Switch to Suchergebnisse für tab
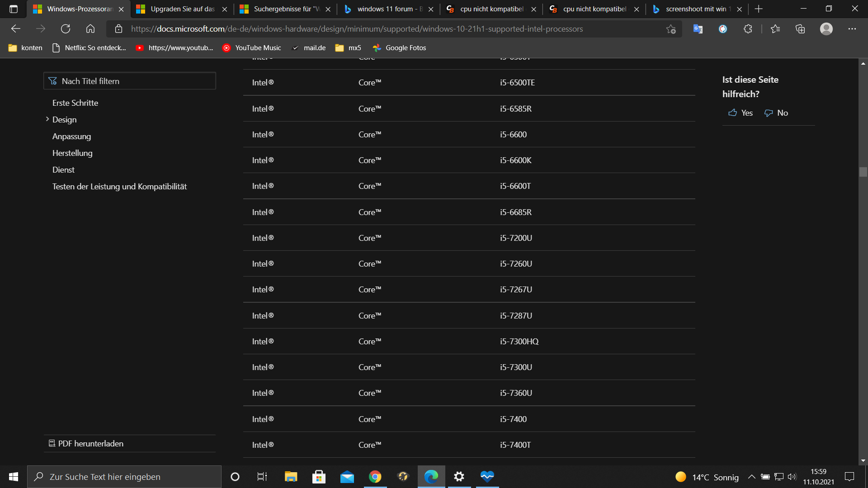Screen dimensions: 868x488 pos(285,9)
